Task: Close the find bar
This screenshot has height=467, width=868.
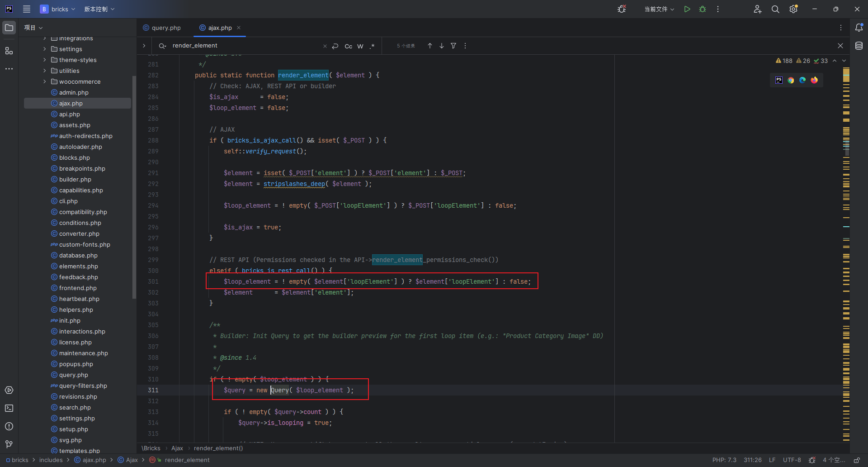Action: coord(840,46)
